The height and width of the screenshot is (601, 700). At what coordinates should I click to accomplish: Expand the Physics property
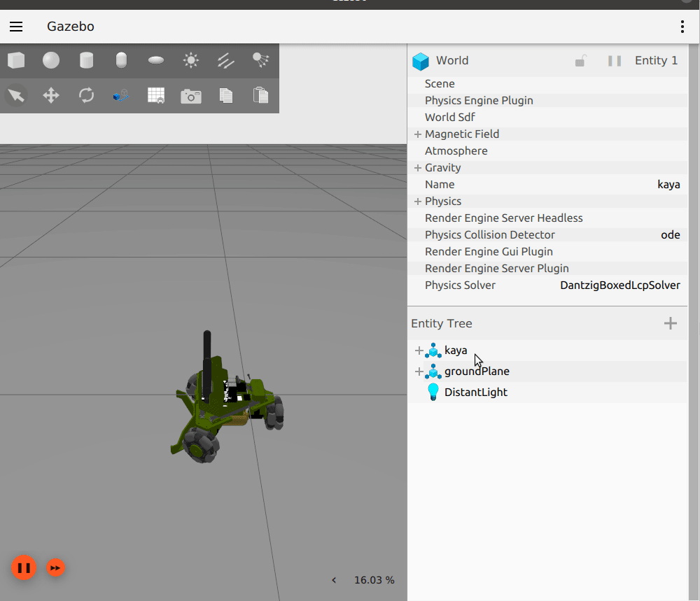click(418, 201)
